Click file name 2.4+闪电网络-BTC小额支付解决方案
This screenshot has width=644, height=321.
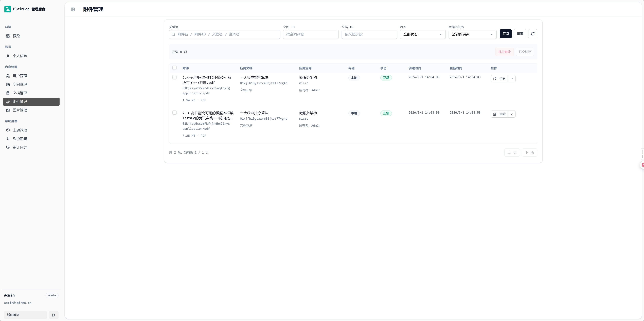pyautogui.click(x=207, y=80)
